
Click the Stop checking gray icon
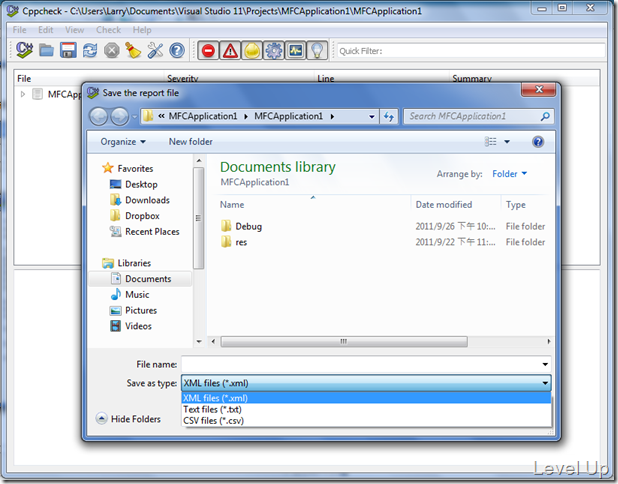(112, 50)
